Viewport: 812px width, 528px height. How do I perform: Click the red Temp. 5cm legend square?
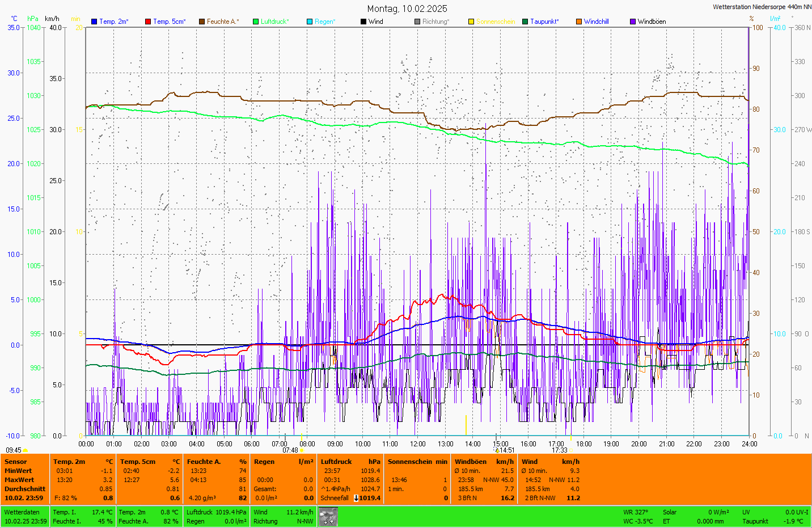click(148, 22)
